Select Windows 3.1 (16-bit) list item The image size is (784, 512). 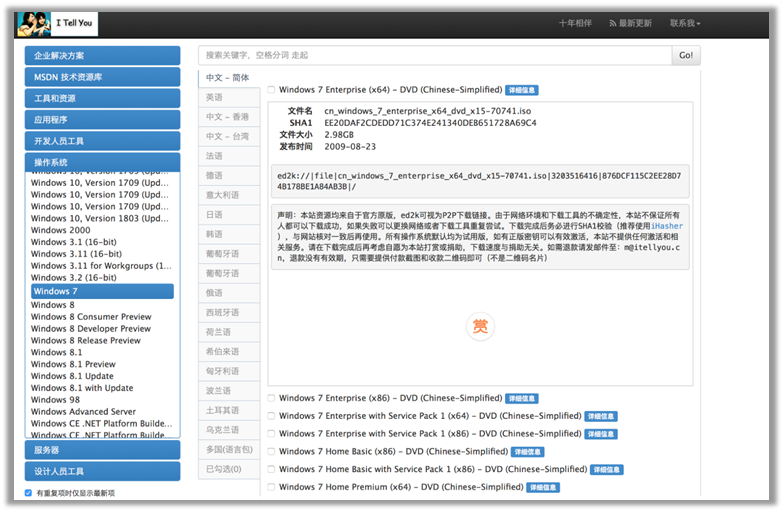74,242
